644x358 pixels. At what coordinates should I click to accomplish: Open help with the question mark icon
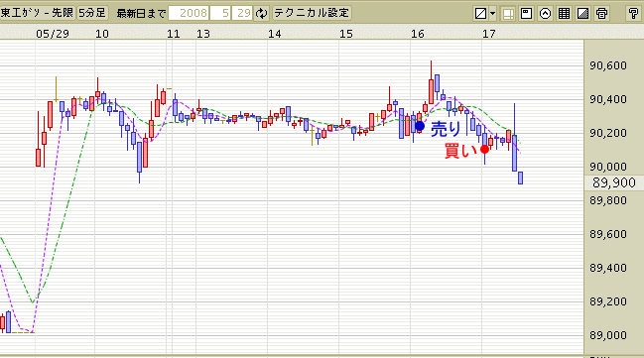coord(633,13)
